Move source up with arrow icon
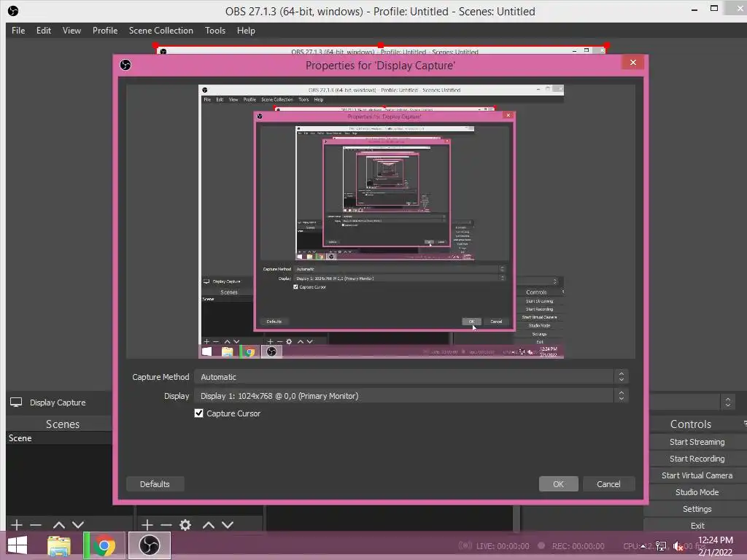747x560 pixels. [x=209, y=525]
